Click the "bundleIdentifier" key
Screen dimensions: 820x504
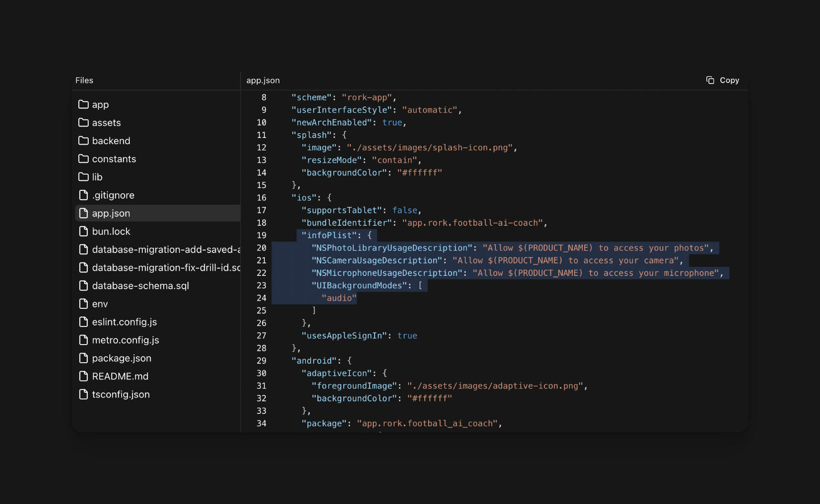point(347,223)
